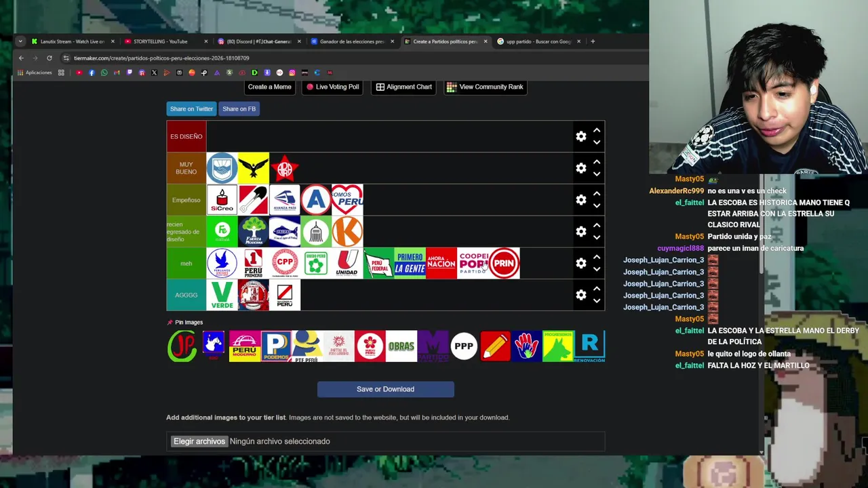Click Elegir archivos file chooser
Screen dimensions: 868x488
point(199,441)
